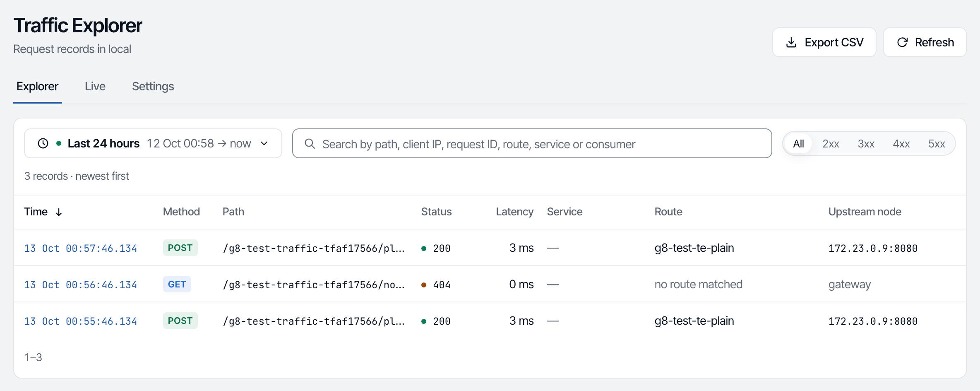Click the Service column header
The height and width of the screenshot is (391, 980).
coord(564,212)
